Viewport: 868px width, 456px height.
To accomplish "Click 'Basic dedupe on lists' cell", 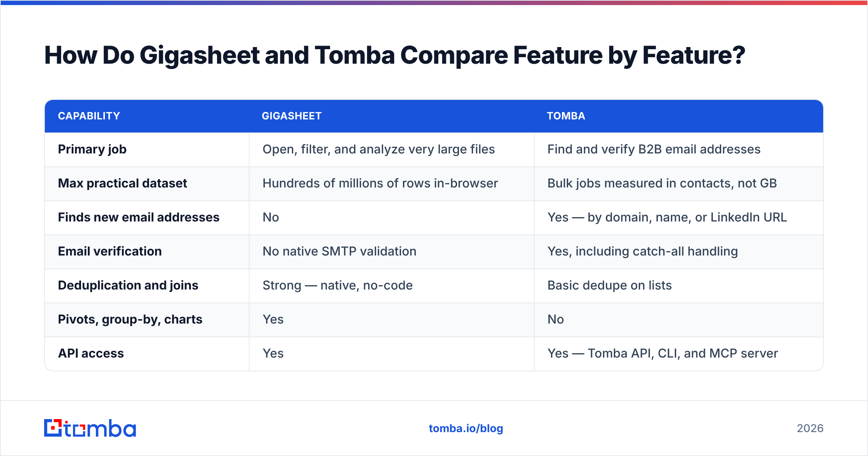I will click(x=609, y=286).
